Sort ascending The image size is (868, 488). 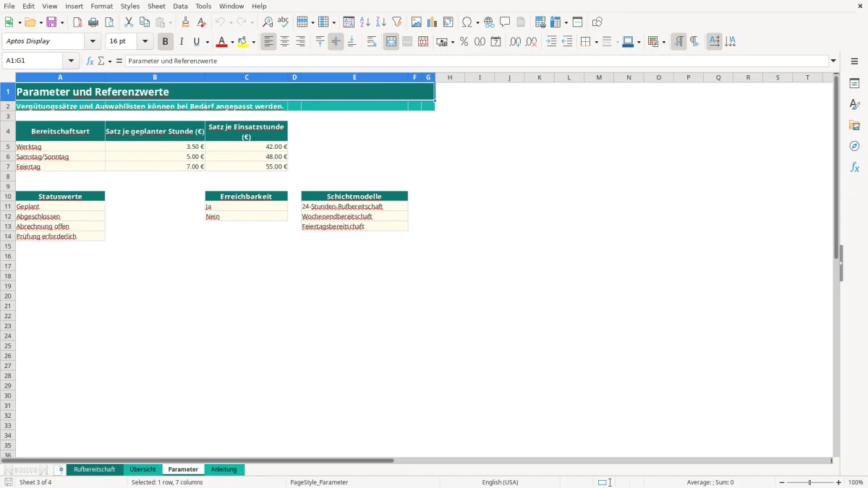[365, 22]
